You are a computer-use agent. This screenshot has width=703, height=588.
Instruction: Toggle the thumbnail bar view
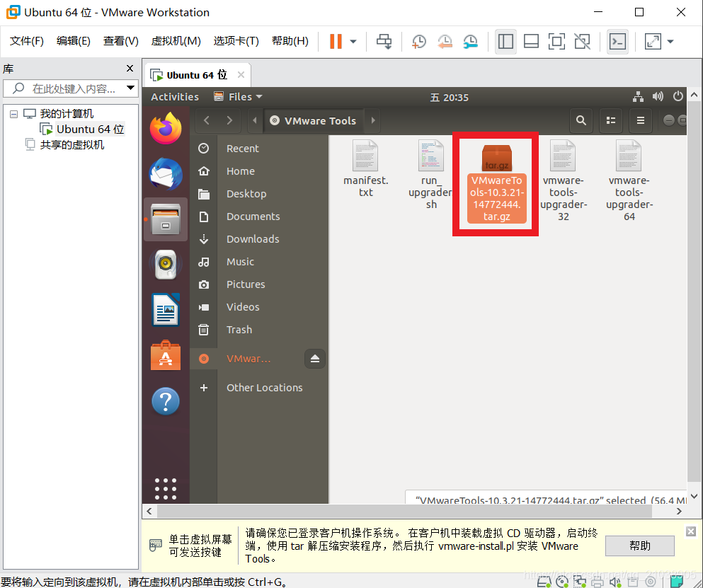pos(531,42)
